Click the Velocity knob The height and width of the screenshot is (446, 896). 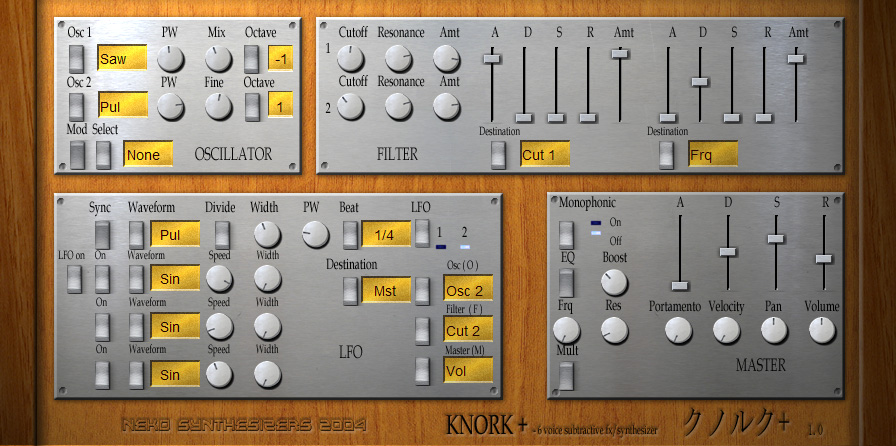726,330
